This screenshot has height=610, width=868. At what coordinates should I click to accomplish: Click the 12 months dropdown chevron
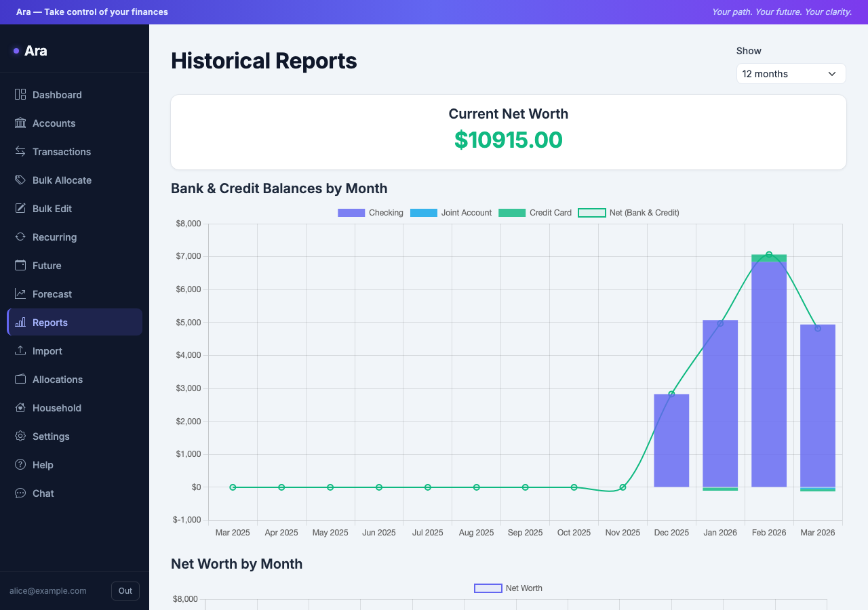pyautogui.click(x=832, y=74)
